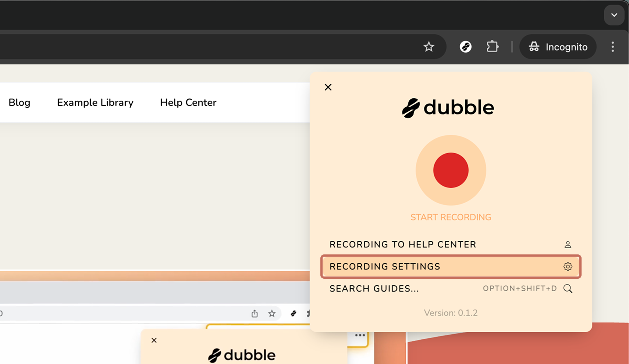Open the Blog nav link
The height and width of the screenshot is (364, 629).
click(19, 103)
